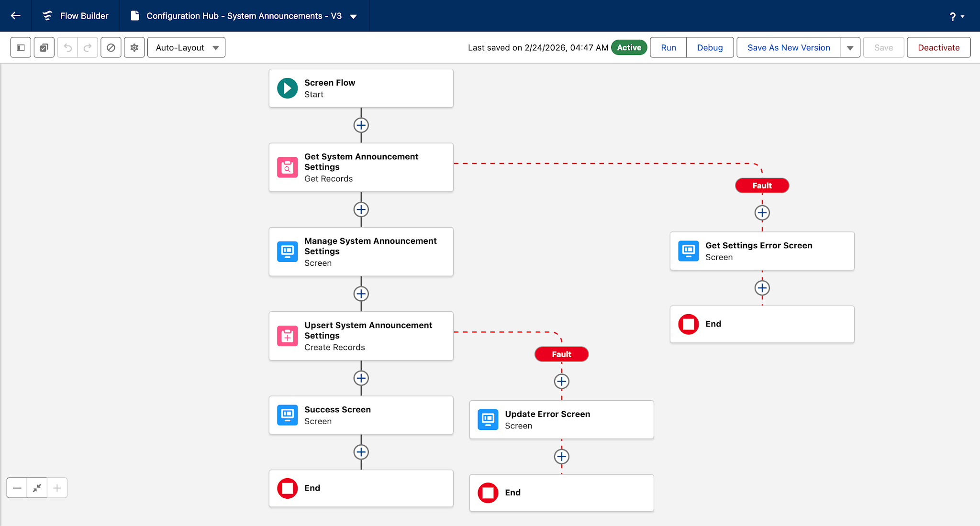Select the element select/copy toolbar icon
The height and width of the screenshot is (526, 980).
[44, 47]
